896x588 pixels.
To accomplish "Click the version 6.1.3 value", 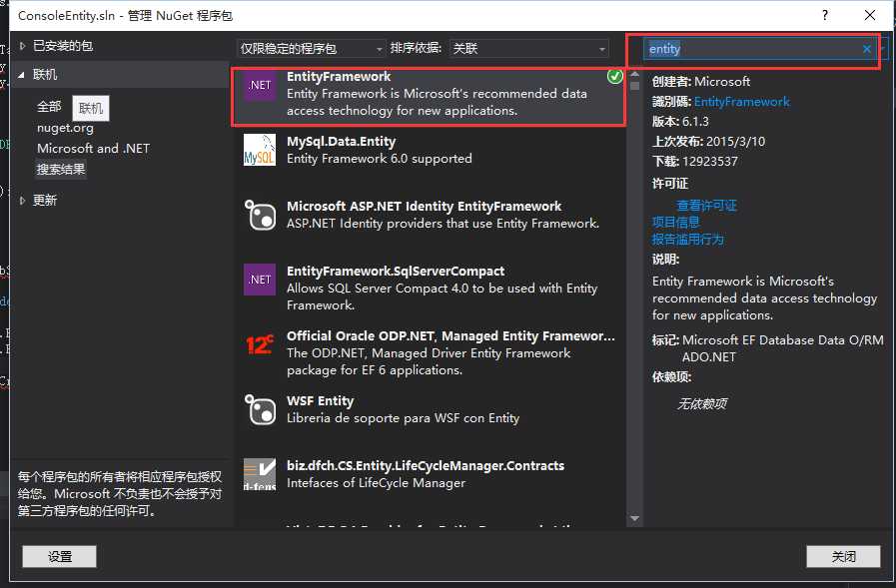I will 695,122.
